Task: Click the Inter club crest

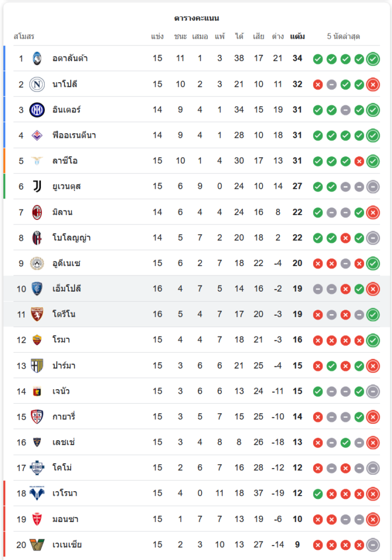Action: tap(37, 110)
